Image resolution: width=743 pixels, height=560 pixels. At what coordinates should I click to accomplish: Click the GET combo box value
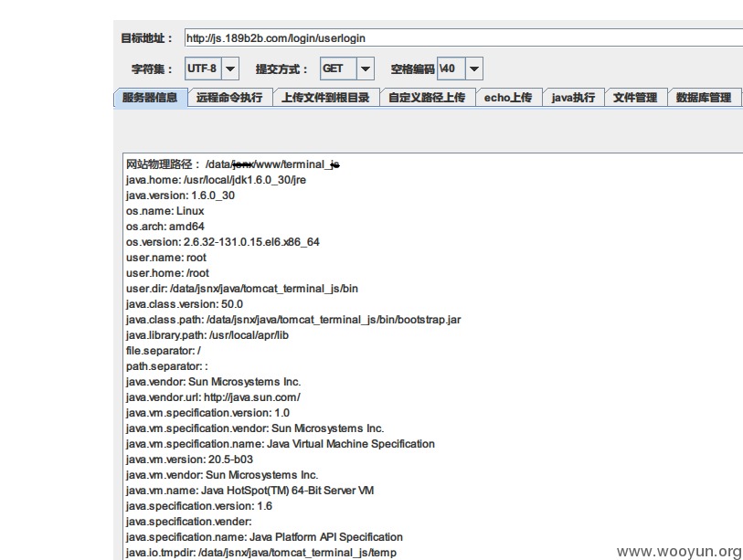tap(338, 69)
